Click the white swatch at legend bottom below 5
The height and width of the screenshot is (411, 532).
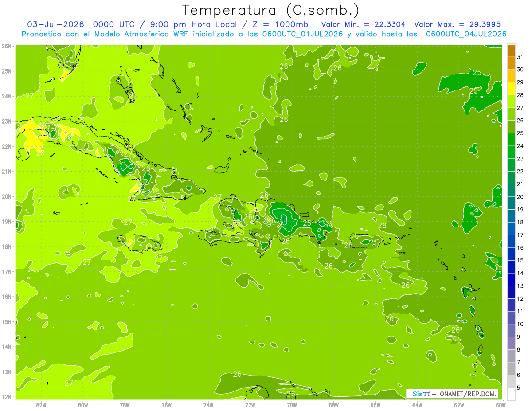point(511,394)
